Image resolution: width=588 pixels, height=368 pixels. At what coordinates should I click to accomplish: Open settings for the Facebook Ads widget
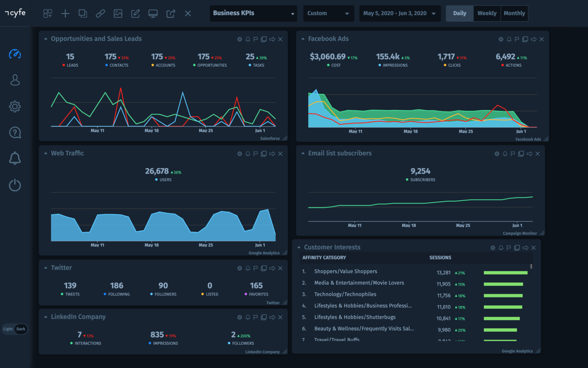tap(501, 39)
